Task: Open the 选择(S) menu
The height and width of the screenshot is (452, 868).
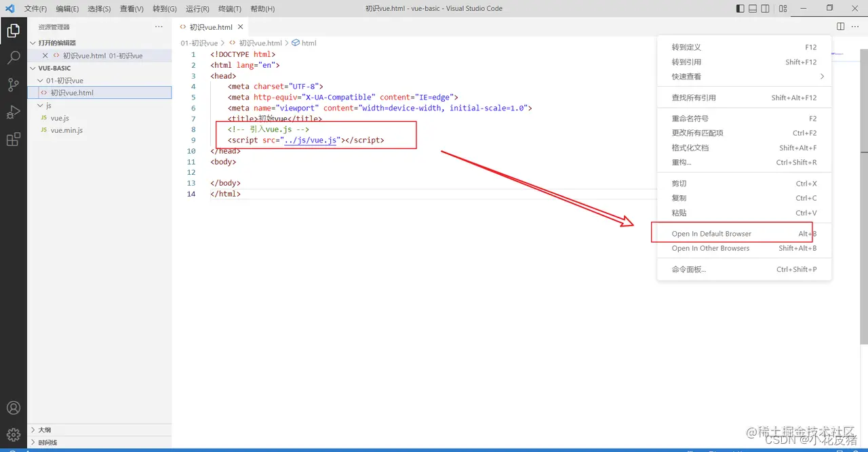Action: click(99, 9)
